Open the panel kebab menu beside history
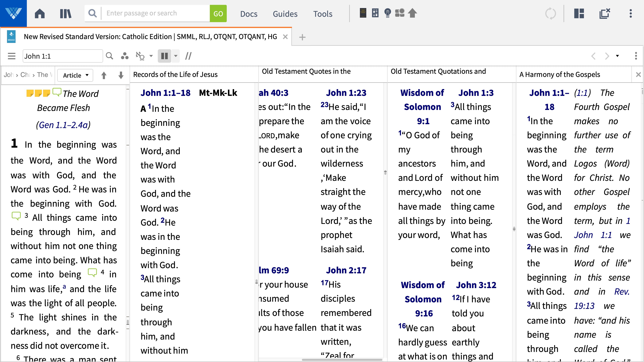 (x=636, y=56)
